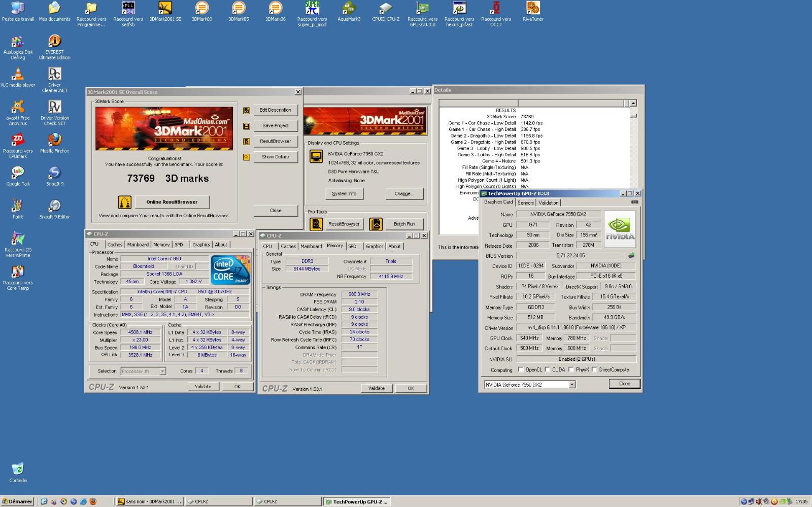
Task: Open the Mainboard tab in left CPU-Z
Action: (138, 245)
